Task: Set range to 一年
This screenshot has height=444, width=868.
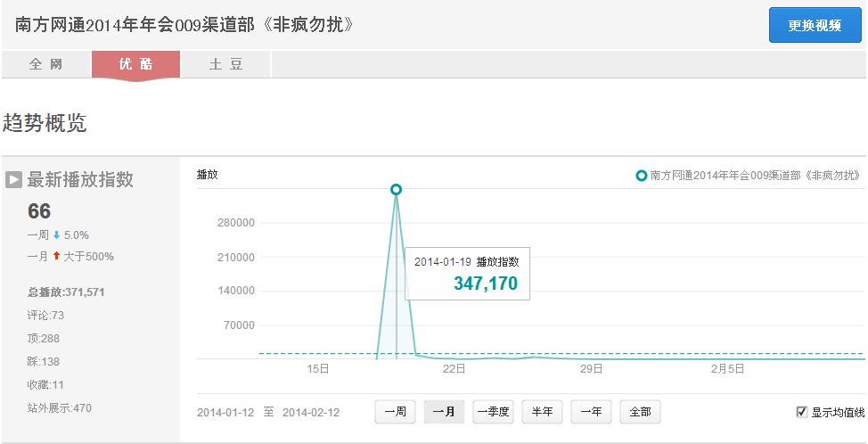Action: click(x=591, y=412)
